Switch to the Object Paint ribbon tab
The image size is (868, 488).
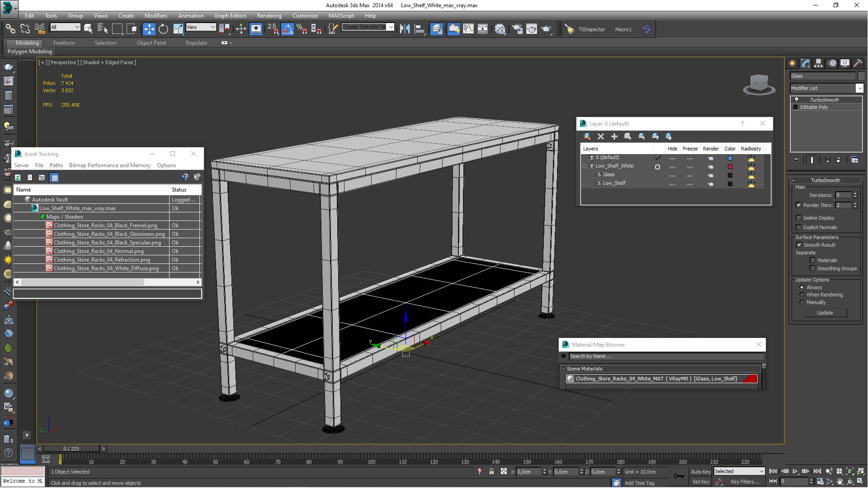point(151,43)
